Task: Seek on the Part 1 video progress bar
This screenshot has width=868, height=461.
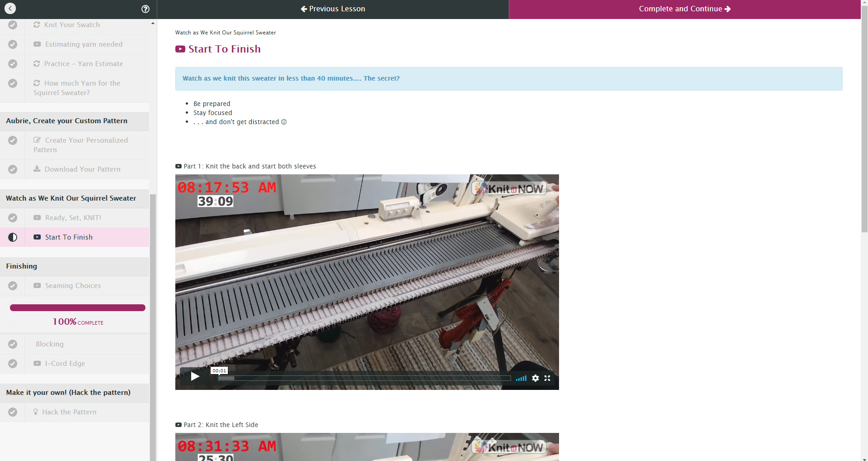Action: (364, 378)
